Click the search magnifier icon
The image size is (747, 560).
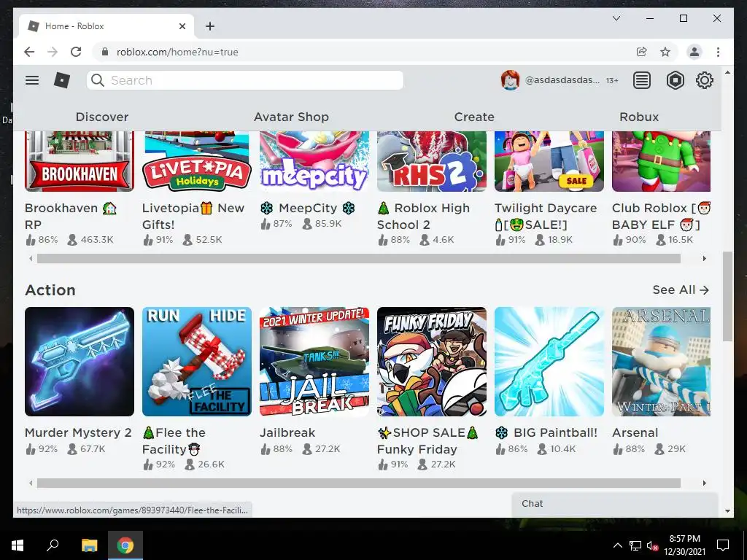tap(98, 80)
